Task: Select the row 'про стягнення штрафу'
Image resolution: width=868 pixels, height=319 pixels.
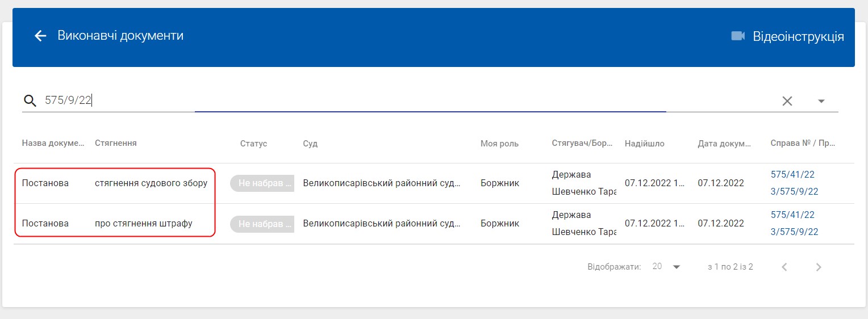Action: [143, 224]
